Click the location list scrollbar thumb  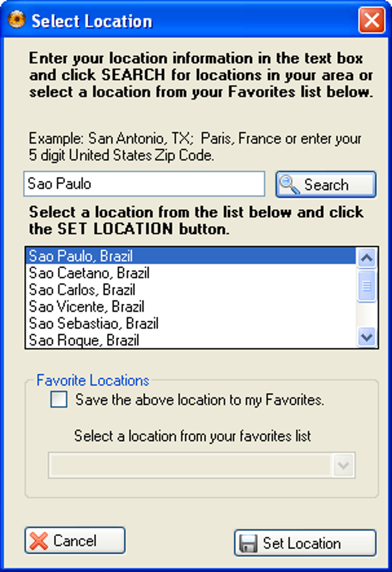(367, 286)
